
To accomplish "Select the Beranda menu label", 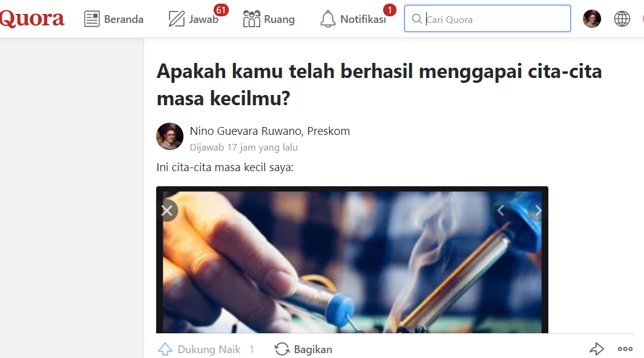I will coord(123,19).
